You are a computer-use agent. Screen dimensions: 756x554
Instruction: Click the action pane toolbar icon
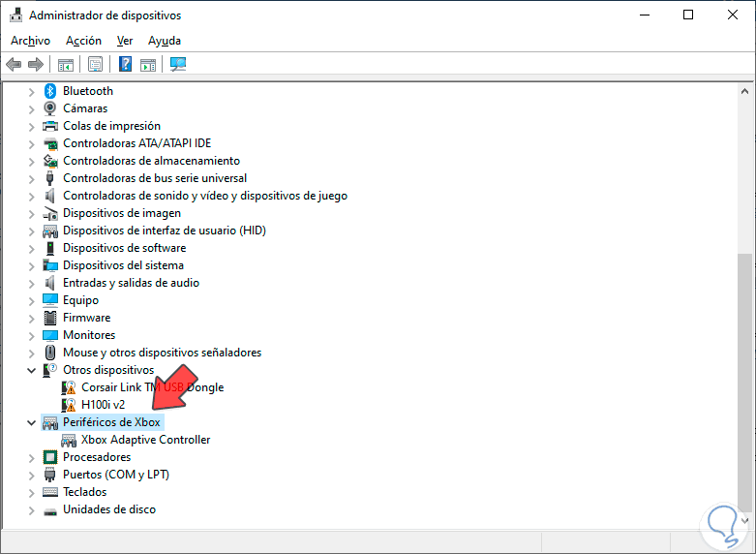pyautogui.click(x=148, y=64)
